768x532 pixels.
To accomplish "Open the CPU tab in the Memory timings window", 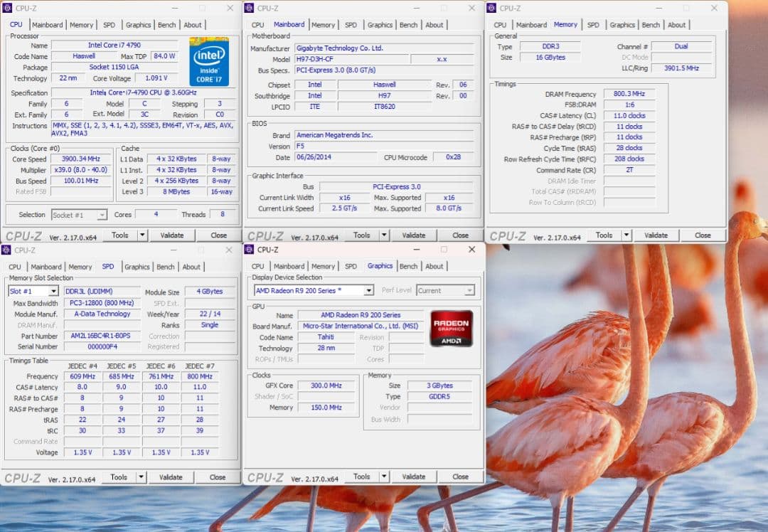I will [x=499, y=24].
